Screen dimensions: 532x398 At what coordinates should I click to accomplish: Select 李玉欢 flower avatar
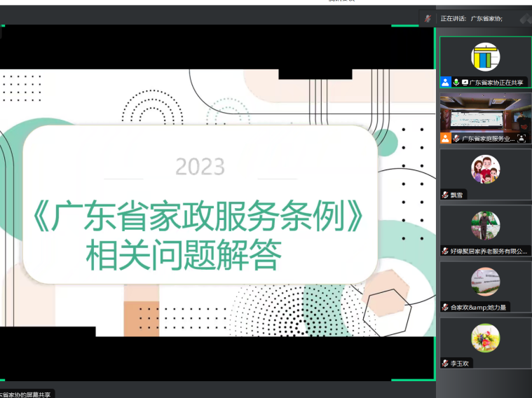[x=485, y=338]
